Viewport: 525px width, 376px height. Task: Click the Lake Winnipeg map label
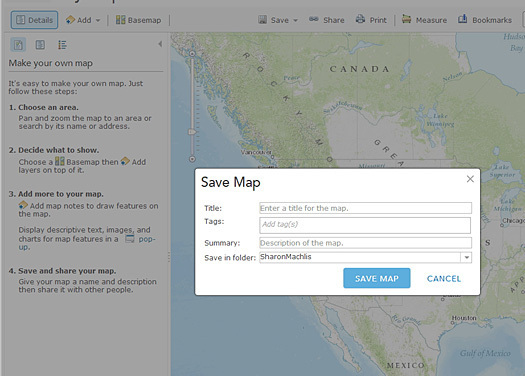440,120
